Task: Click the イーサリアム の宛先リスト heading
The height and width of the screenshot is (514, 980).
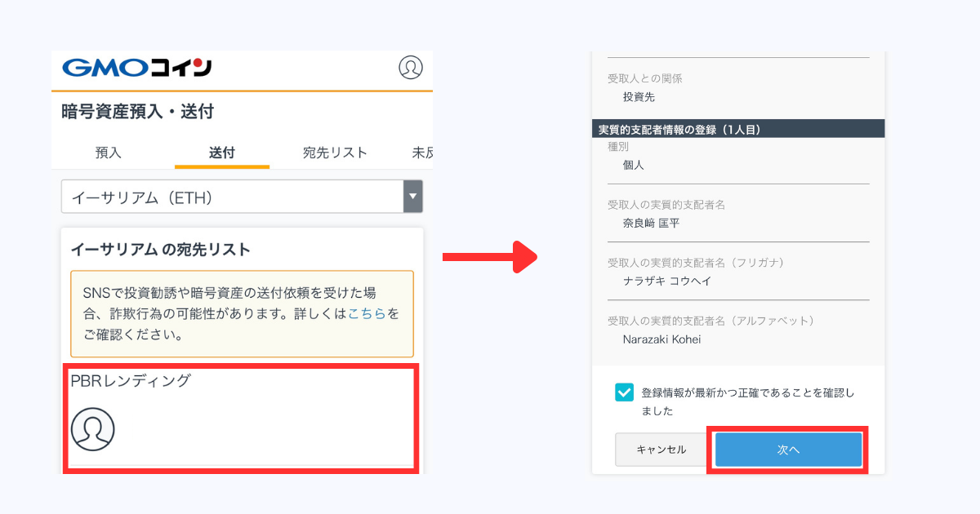Action: [x=160, y=249]
